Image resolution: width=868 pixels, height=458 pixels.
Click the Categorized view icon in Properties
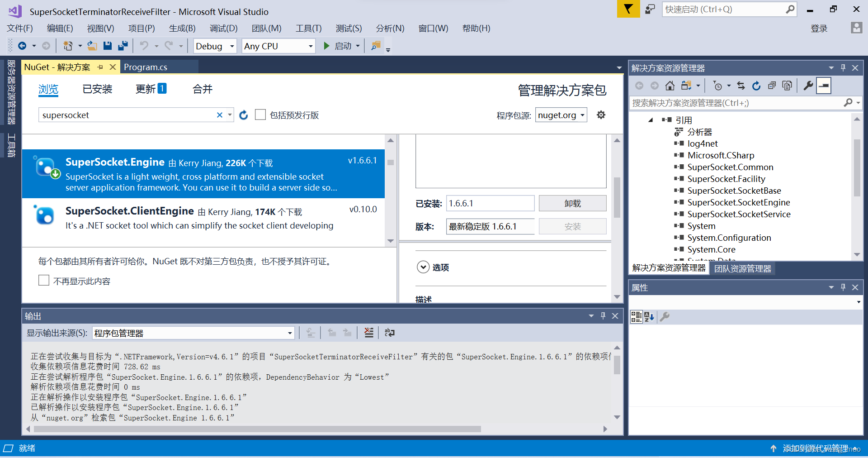click(636, 317)
